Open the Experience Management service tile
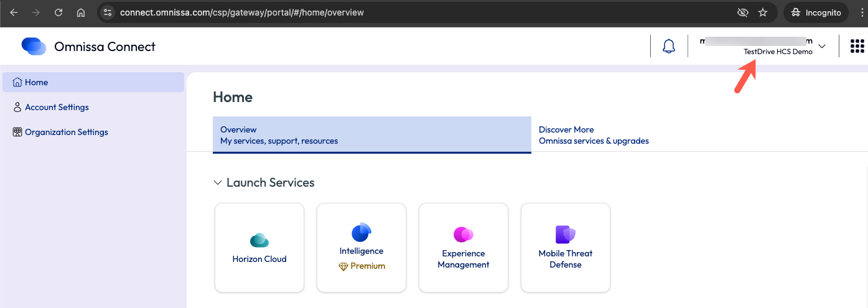Viewport: 868px width, 308px height. (464, 248)
